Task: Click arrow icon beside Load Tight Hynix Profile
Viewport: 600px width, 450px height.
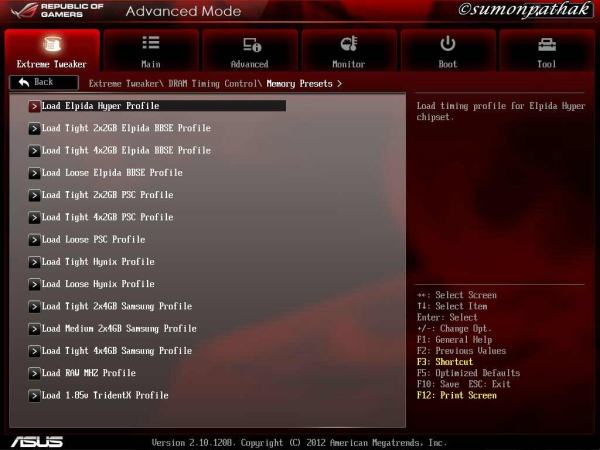Action: coord(34,262)
